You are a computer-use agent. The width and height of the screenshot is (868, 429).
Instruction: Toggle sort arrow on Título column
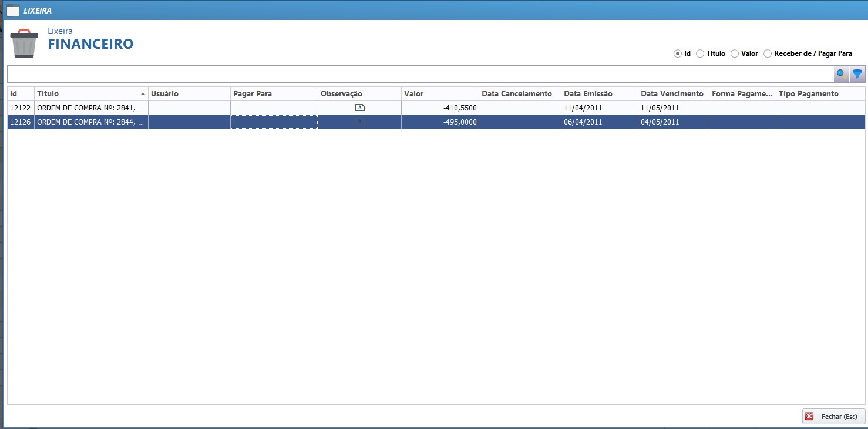(x=143, y=94)
